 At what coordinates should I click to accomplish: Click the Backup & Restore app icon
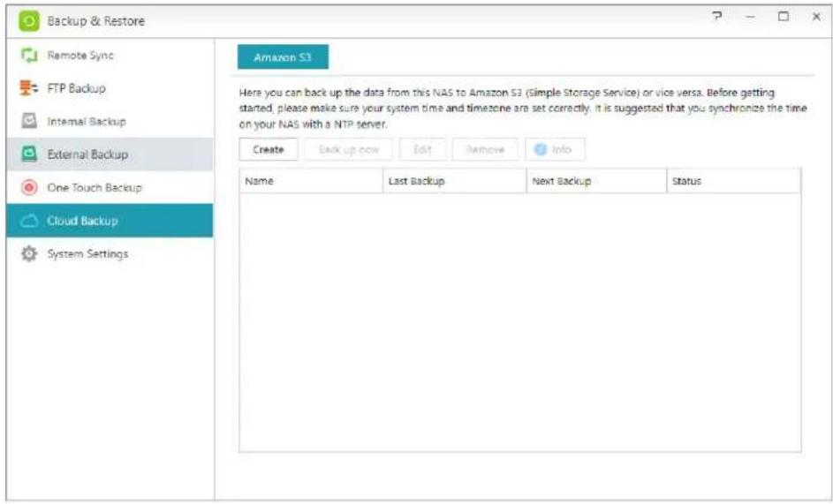point(28,20)
